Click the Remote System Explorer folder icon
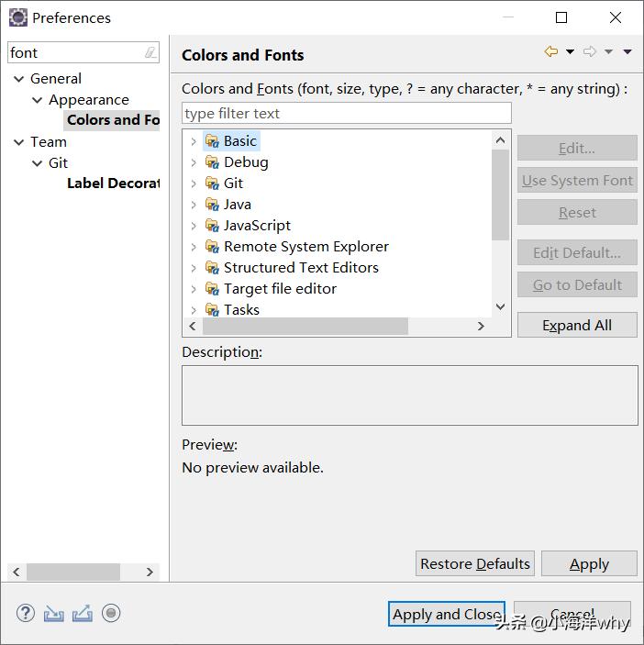Image resolution: width=644 pixels, height=645 pixels. (212, 247)
